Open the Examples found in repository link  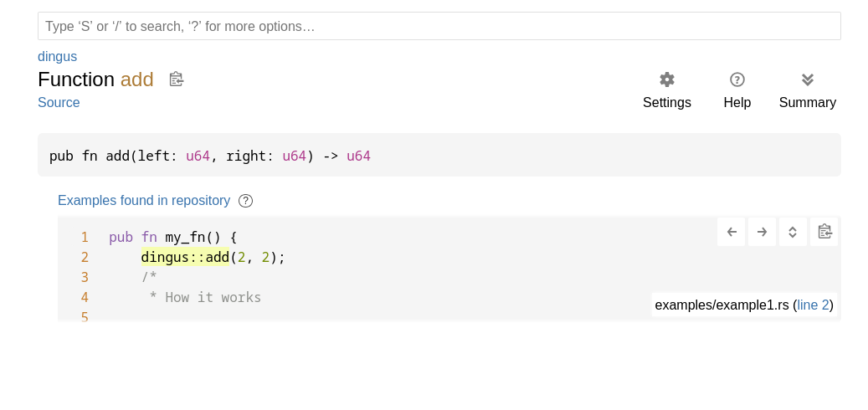tap(144, 200)
